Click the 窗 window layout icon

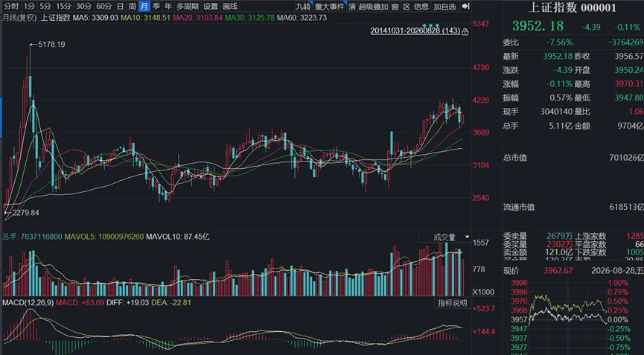coord(395,6)
